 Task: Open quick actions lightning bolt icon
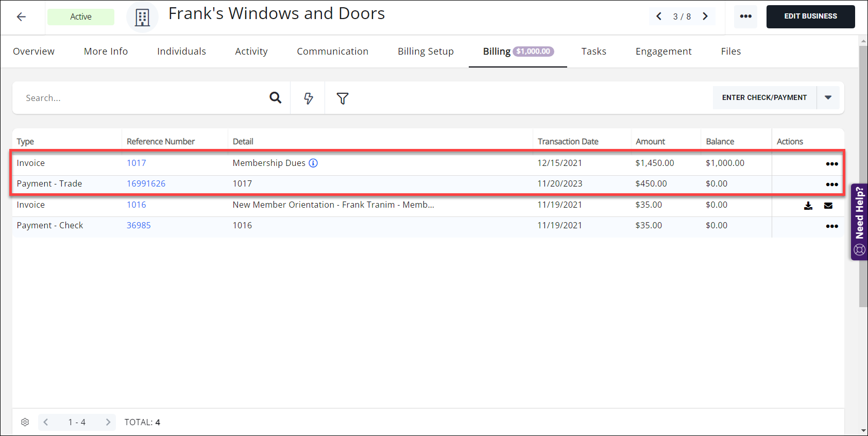tap(308, 98)
